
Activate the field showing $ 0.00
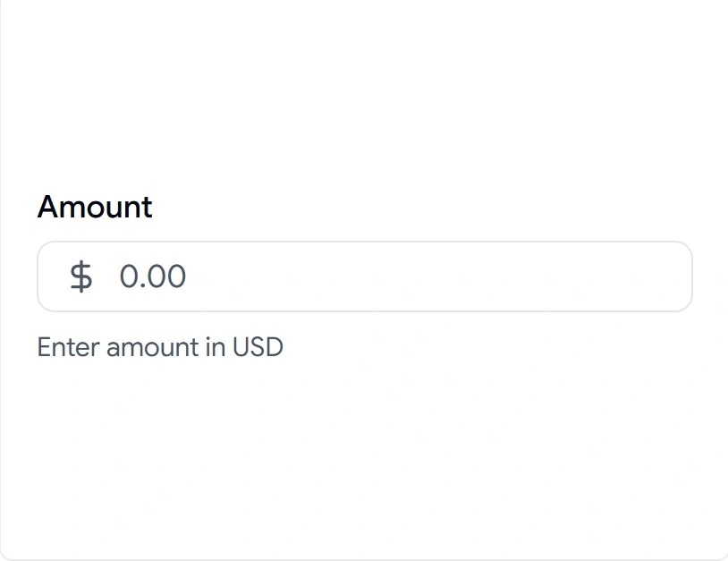pos(365,276)
